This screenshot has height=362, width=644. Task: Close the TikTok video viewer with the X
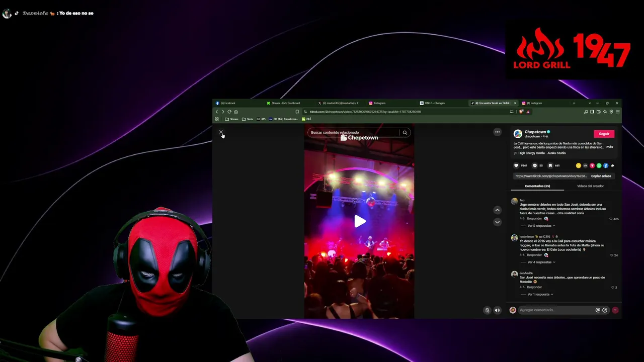click(x=221, y=132)
